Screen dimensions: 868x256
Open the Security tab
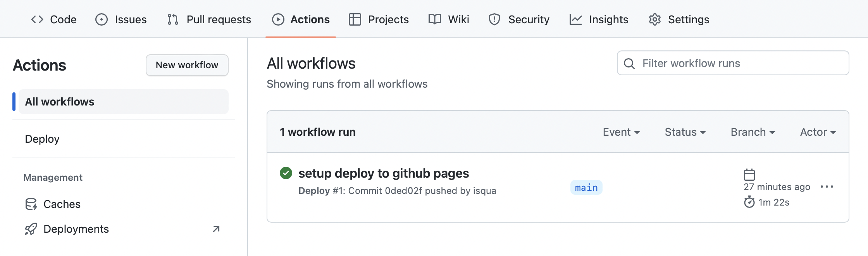tap(519, 19)
